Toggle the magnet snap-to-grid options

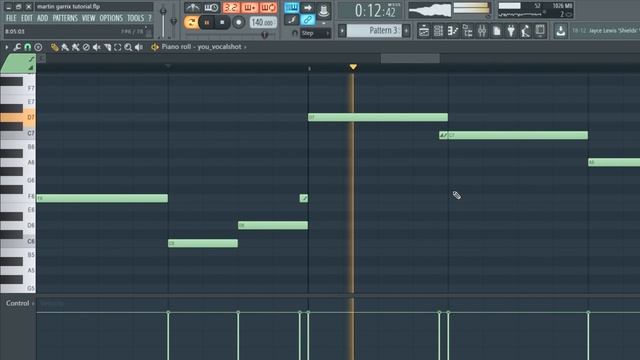coord(27,47)
